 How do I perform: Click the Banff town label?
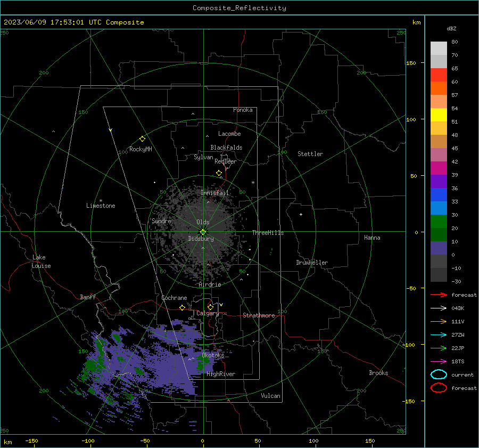point(88,297)
